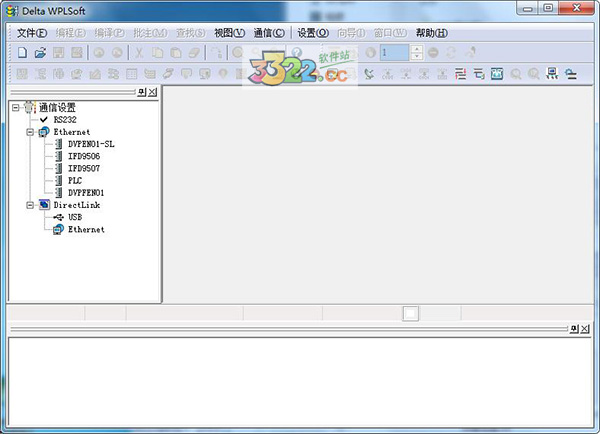The width and height of the screenshot is (600, 434).
Task: Click the greyed-out round stop icon after the number field
Action: point(433,52)
